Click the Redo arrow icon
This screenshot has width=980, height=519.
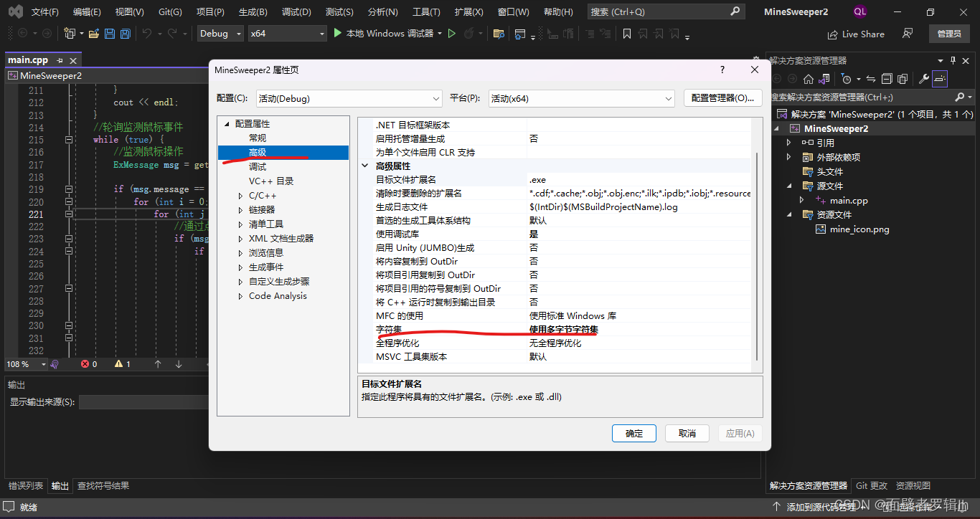(171, 34)
